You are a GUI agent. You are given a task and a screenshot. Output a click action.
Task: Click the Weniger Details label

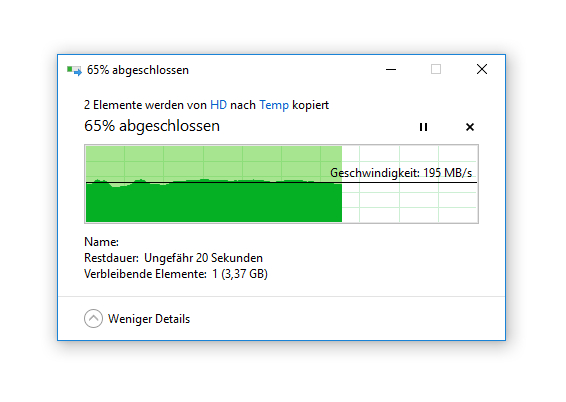(149, 319)
